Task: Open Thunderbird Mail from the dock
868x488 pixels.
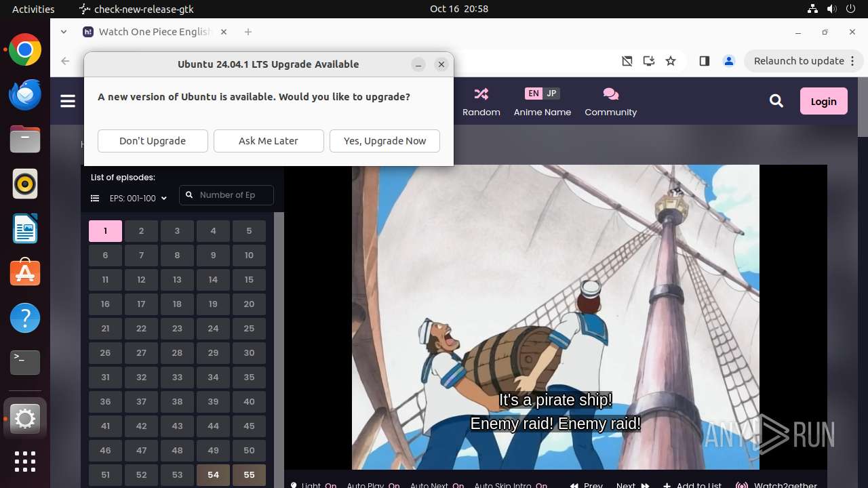Action: pos(25,94)
